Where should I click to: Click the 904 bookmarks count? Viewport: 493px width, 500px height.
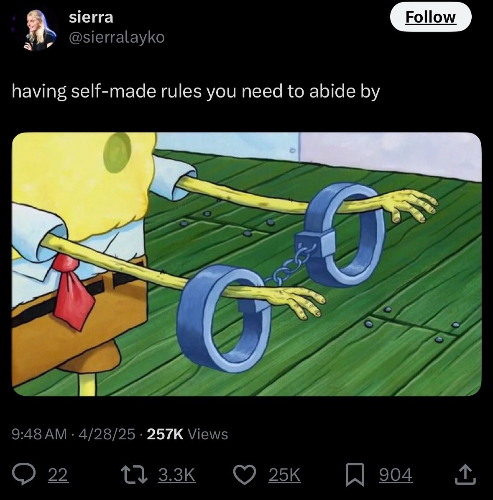(396, 475)
